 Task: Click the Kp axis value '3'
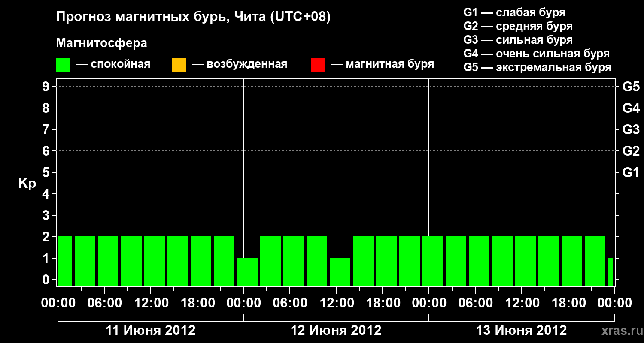coord(47,216)
